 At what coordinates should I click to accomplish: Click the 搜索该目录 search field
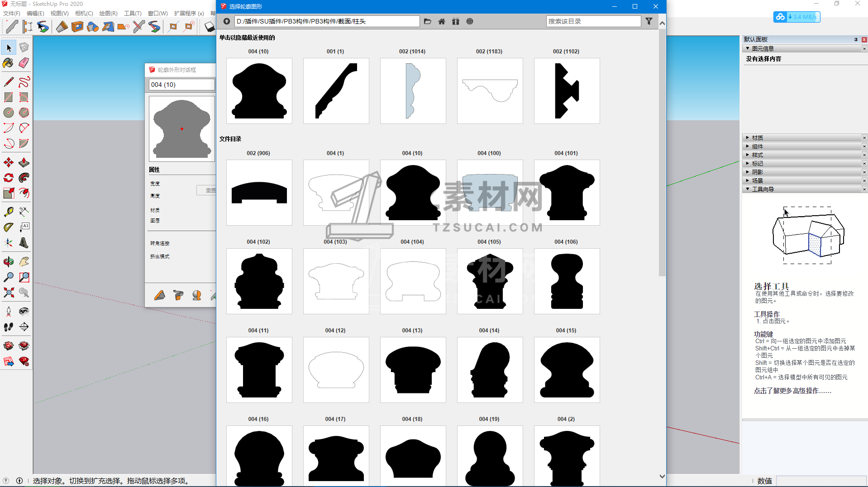[x=593, y=21]
